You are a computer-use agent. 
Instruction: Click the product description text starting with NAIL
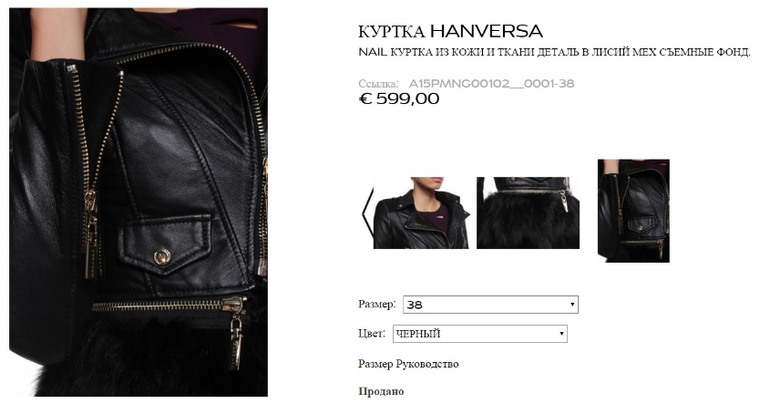point(554,52)
